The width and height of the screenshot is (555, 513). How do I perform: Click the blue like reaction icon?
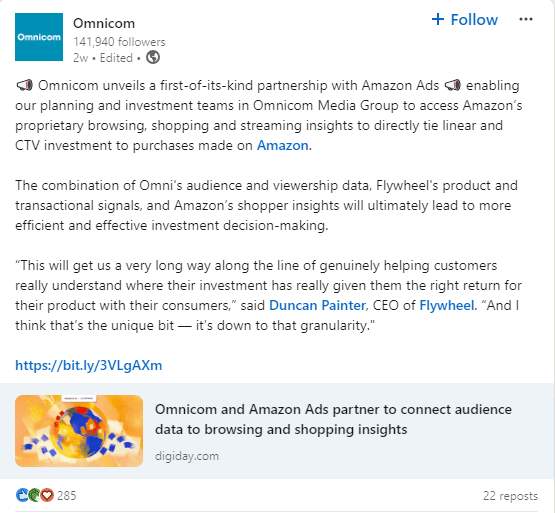coord(22,495)
